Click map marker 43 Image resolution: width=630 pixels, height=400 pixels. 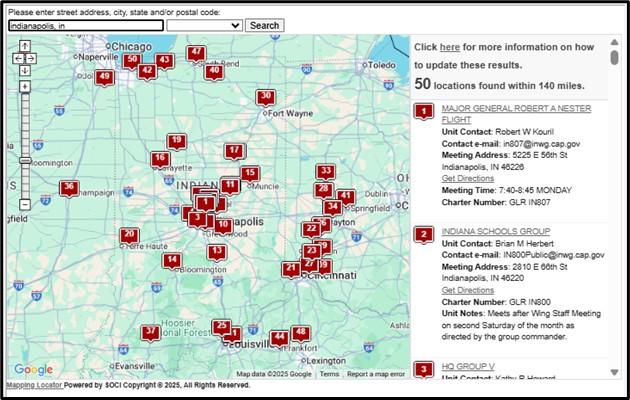tap(164, 61)
